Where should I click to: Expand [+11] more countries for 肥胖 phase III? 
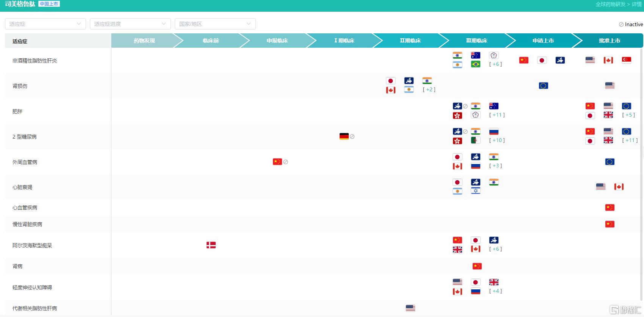coord(497,115)
